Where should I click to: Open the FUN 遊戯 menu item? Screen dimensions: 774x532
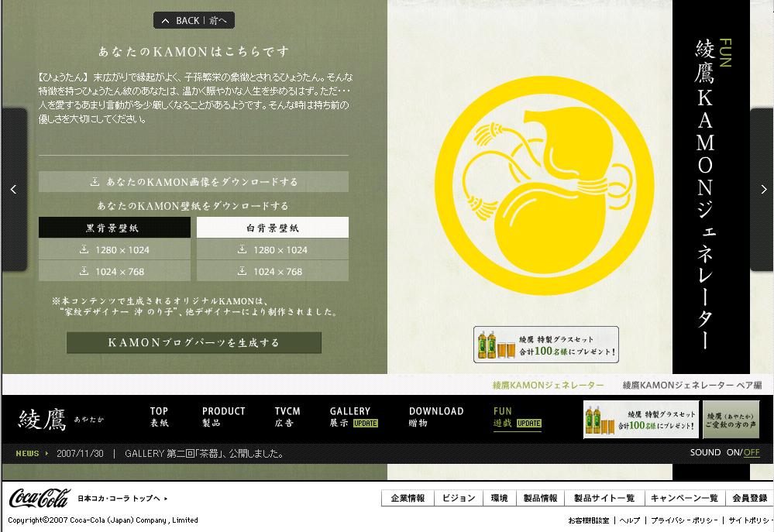click(x=518, y=418)
